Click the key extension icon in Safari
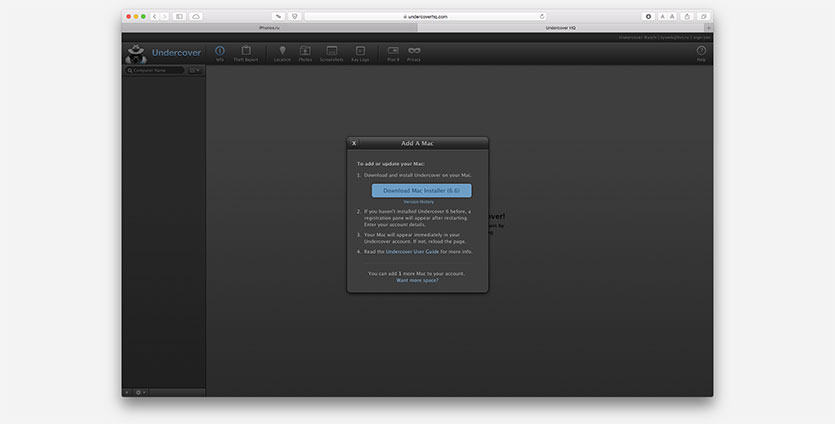Viewport: 835px width, 424px height. (278, 17)
